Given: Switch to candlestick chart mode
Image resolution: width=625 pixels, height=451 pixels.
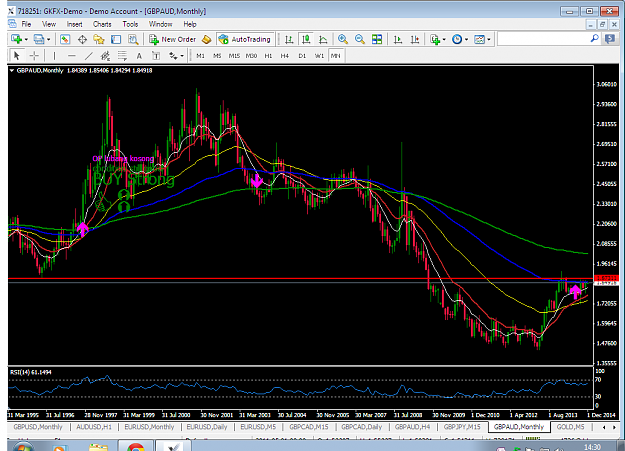Looking at the screenshot, I should 306,39.
